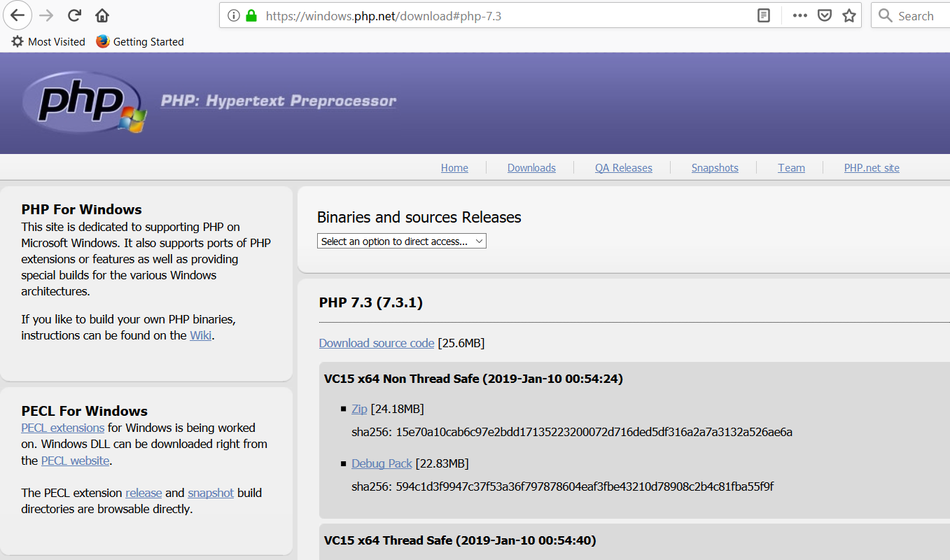Save page to Pocket icon
The height and width of the screenshot is (560, 950).
click(x=825, y=15)
